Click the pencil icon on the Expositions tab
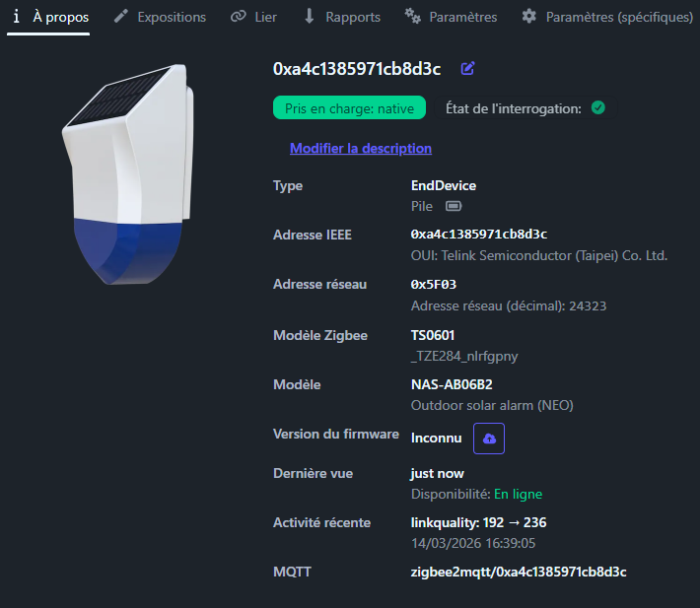Image resolution: width=700 pixels, height=608 pixels. [x=121, y=17]
